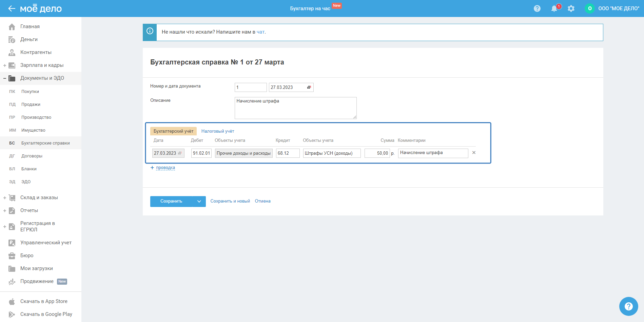The height and width of the screenshot is (322, 644).
Task: Click the back arrow in header
Action: coord(12,8)
